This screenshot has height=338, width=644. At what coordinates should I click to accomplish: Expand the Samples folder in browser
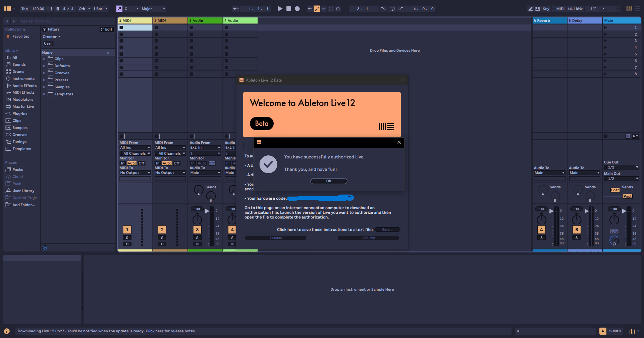tap(44, 87)
